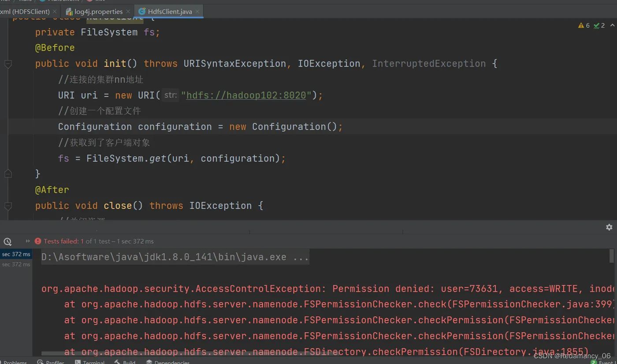Click the red tests failed status icon

(x=38, y=241)
